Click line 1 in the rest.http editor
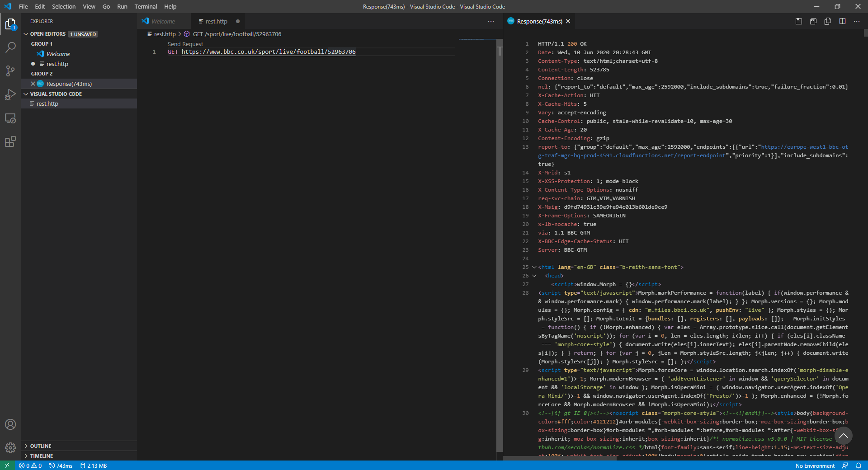The height and width of the screenshot is (470, 868). [x=311, y=52]
